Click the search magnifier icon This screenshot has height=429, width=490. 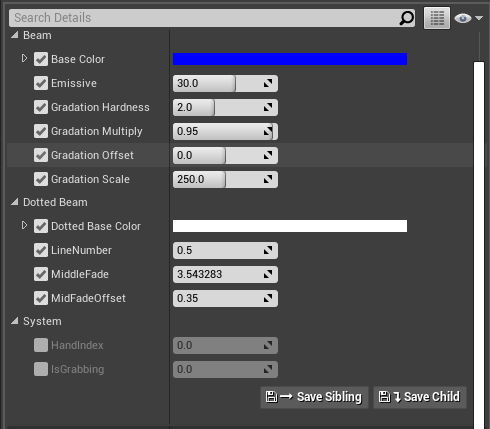click(406, 18)
